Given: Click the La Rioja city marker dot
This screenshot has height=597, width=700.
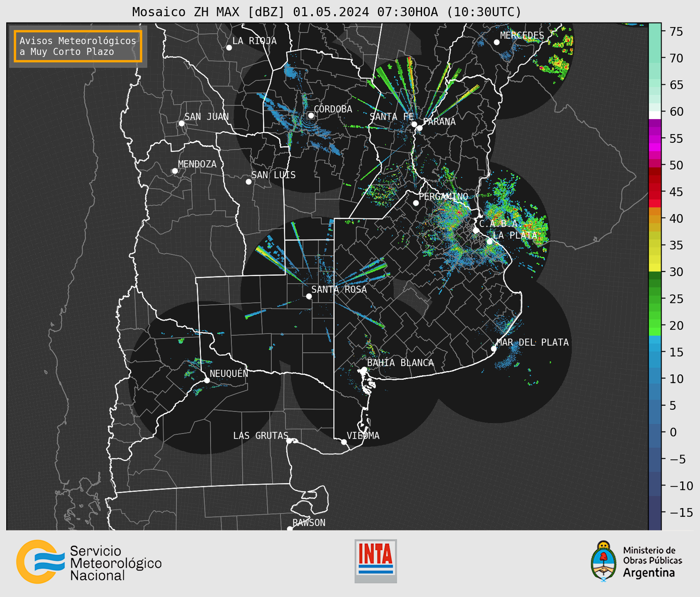Looking at the screenshot, I should click(229, 48).
